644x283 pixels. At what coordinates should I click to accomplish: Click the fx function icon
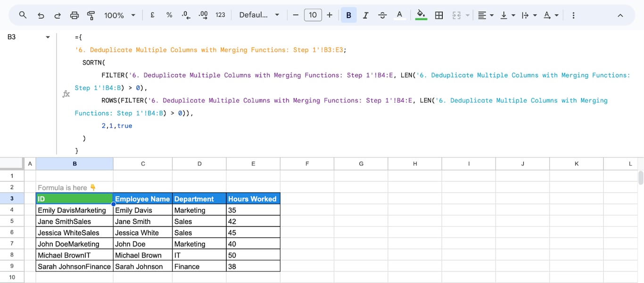pyautogui.click(x=66, y=94)
